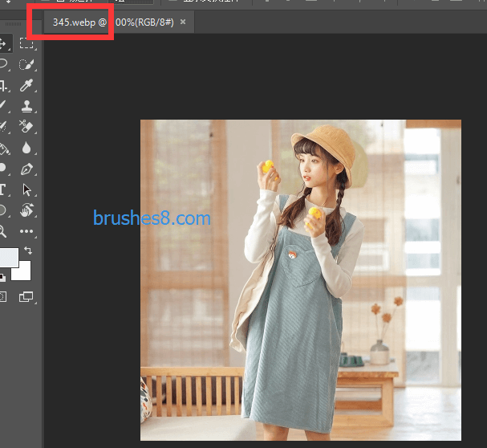Image resolution: width=487 pixels, height=448 pixels.
Task: Select the Quick Selection tool
Action: tap(26, 64)
